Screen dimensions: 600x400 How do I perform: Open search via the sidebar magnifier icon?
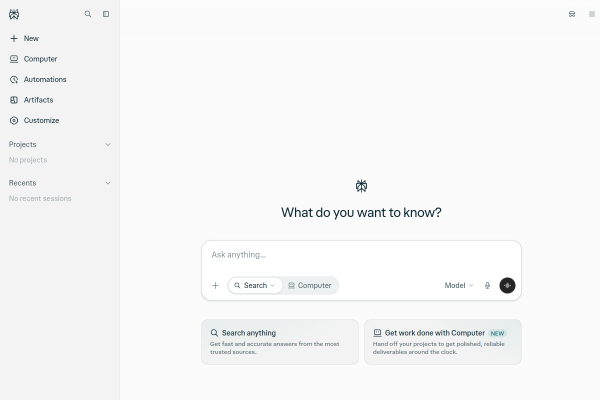tap(88, 14)
